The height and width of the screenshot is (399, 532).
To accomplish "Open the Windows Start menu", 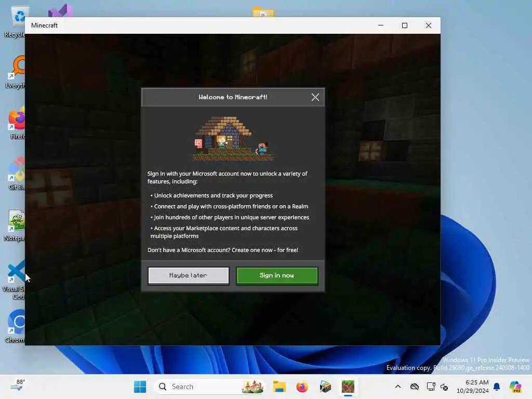I will [140, 387].
